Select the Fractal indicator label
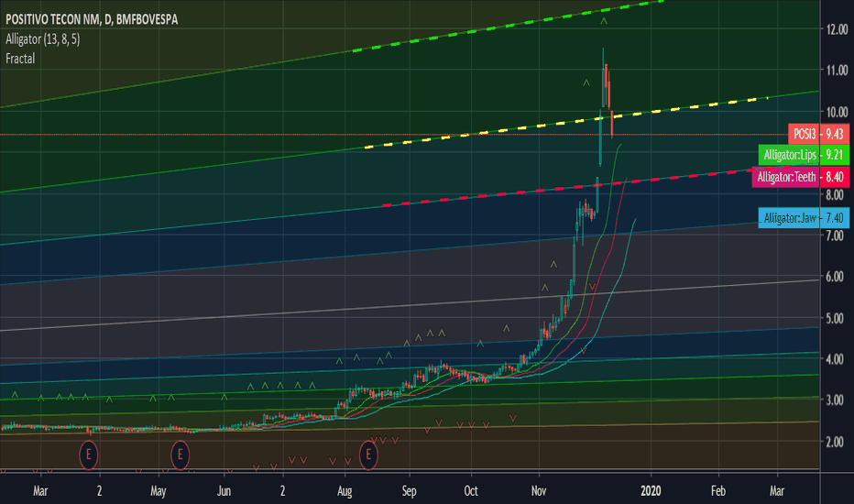 click(20, 59)
